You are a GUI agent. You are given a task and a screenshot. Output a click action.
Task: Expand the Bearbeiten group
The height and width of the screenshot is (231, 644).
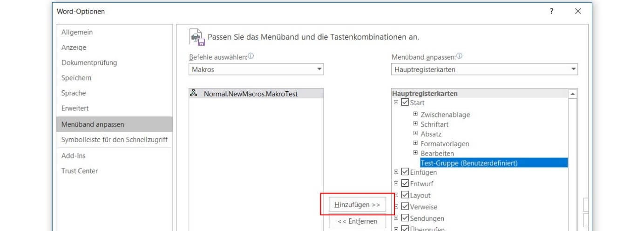tap(416, 153)
